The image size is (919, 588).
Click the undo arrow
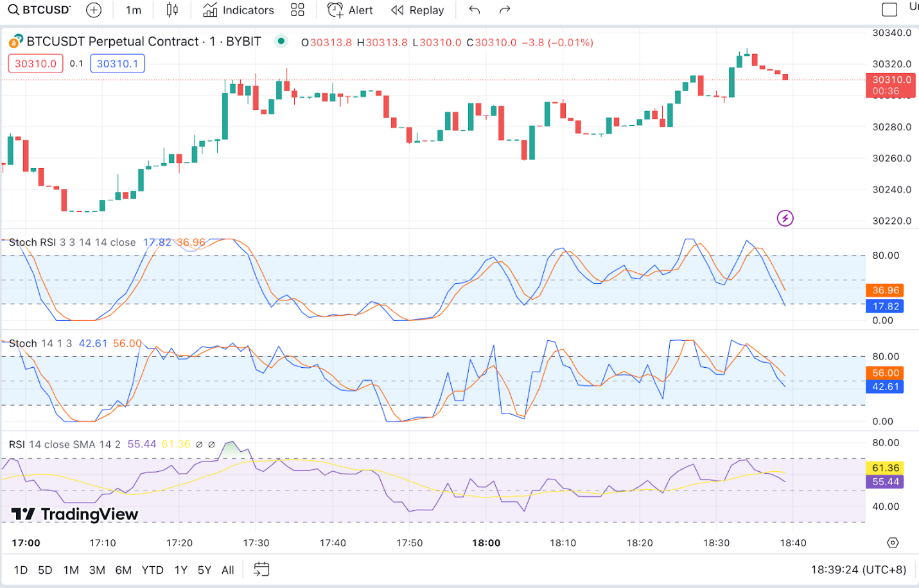point(474,10)
